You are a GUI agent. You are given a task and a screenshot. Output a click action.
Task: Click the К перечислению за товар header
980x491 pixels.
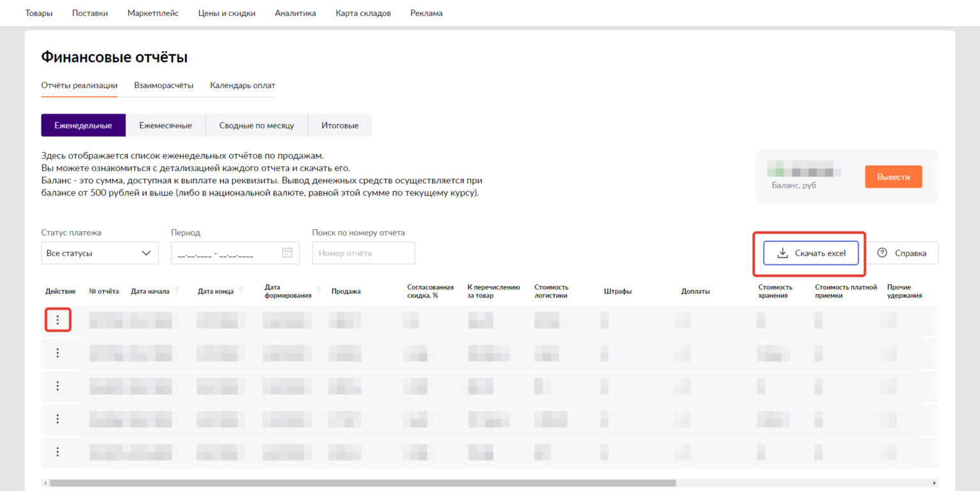(494, 291)
